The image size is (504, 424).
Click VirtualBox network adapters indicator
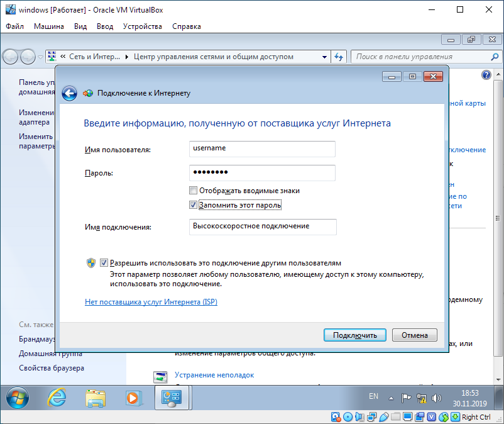371,417
